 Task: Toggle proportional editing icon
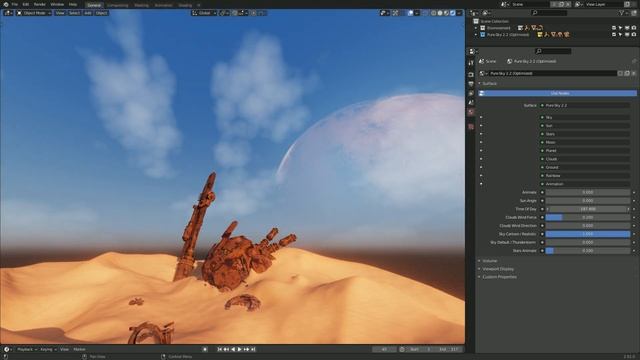point(253,13)
